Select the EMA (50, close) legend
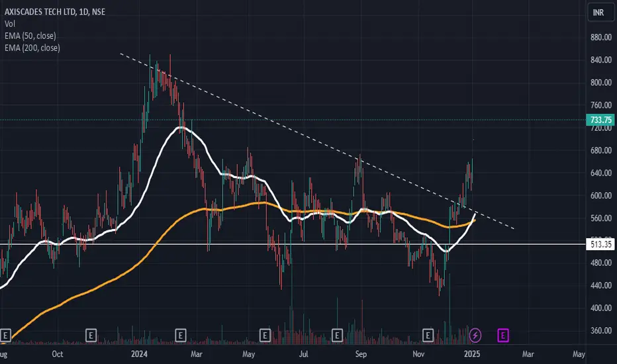 coord(30,36)
